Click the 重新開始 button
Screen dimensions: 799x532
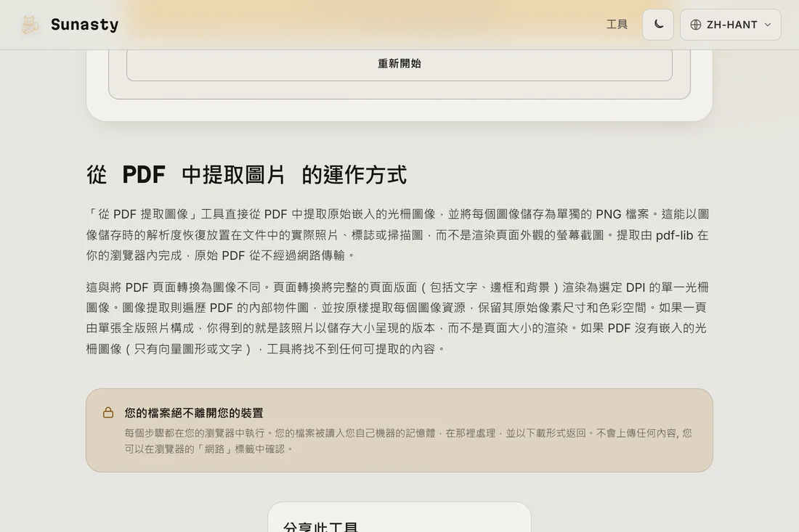pyautogui.click(x=399, y=64)
